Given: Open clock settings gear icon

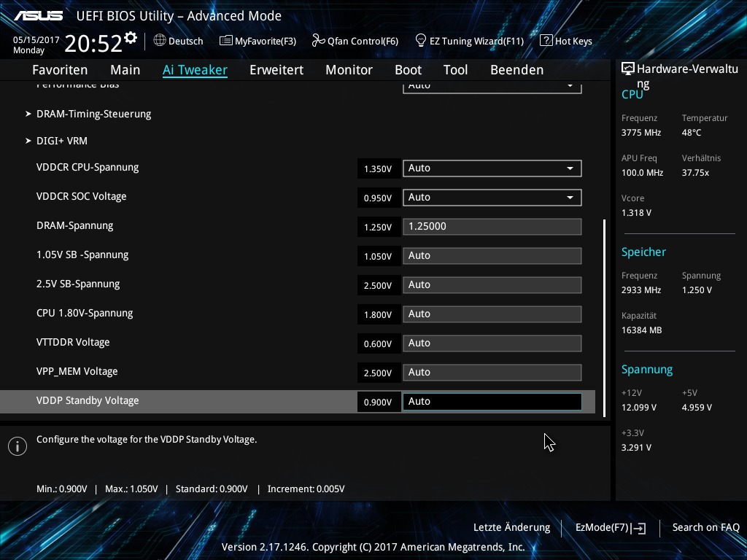Looking at the screenshot, I should pos(131,38).
